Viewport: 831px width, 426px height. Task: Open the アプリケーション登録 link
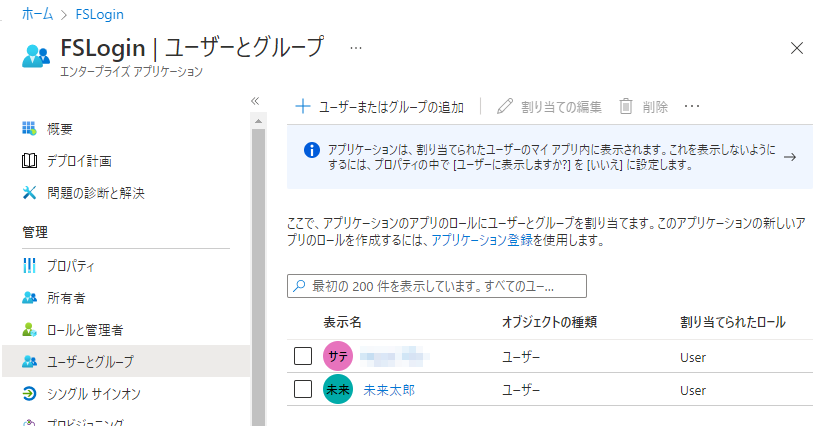(482, 240)
